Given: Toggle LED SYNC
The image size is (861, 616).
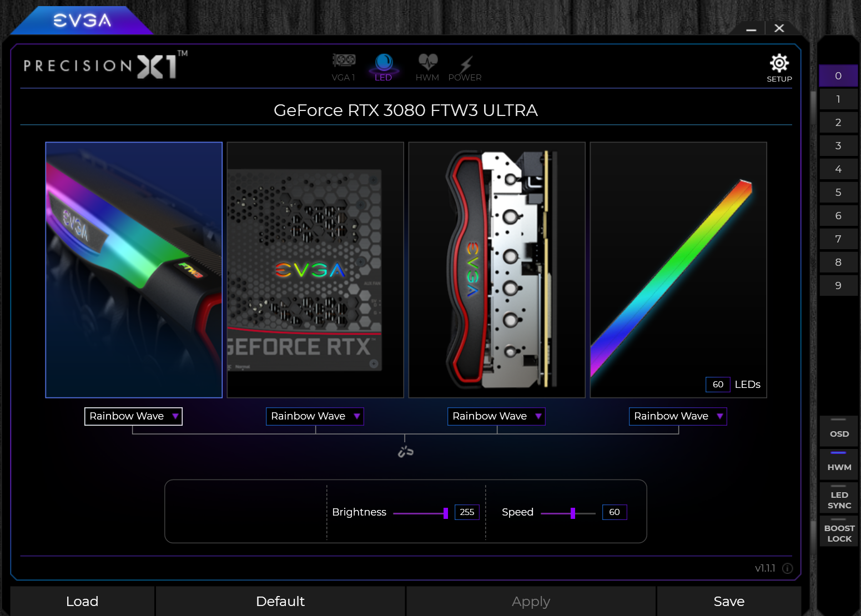Looking at the screenshot, I should point(839,498).
